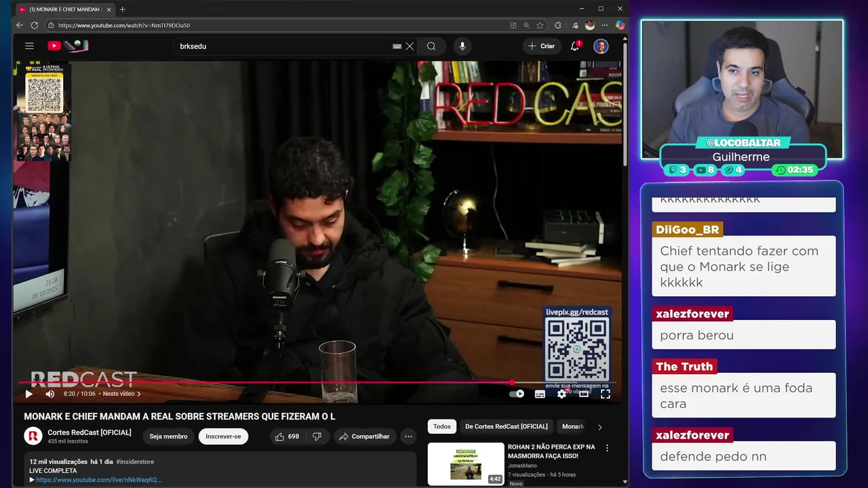Open the youtube.com/live description link
This screenshot has width=868, height=488.
(99, 480)
